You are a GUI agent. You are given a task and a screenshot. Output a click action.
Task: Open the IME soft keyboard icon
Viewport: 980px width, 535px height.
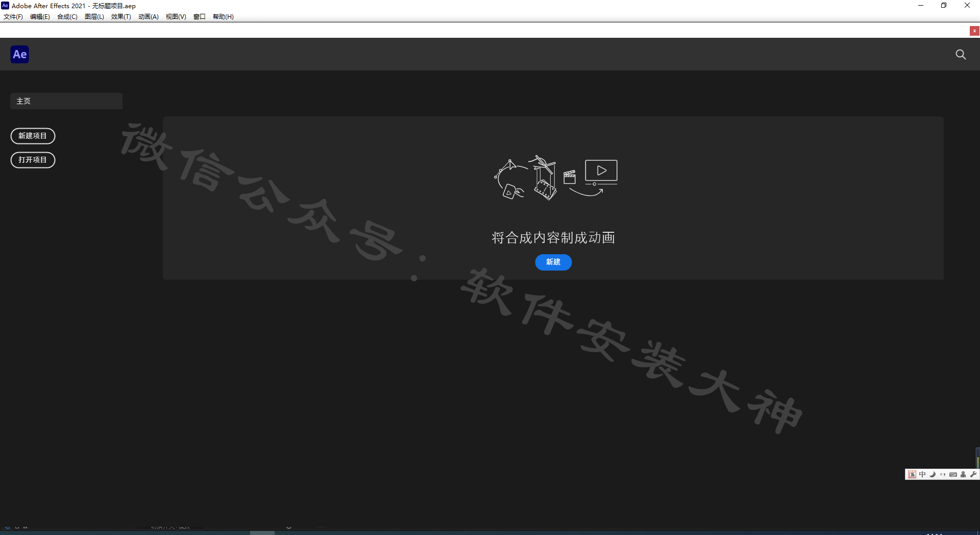coord(953,474)
